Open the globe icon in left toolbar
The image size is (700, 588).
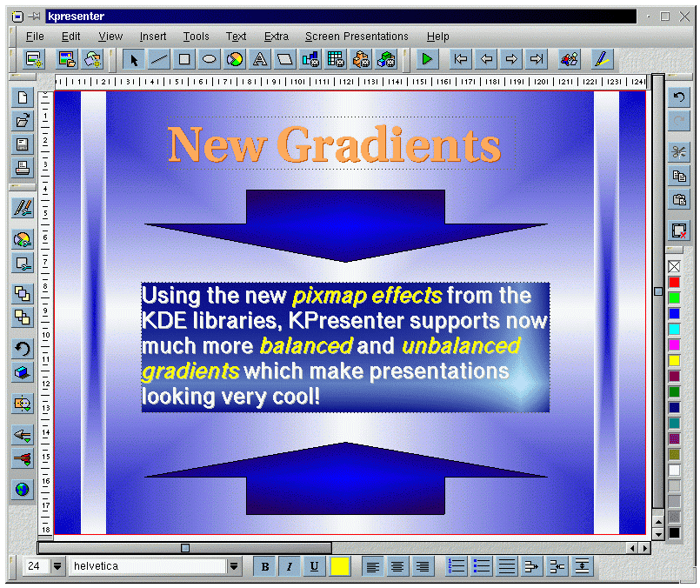(23, 490)
